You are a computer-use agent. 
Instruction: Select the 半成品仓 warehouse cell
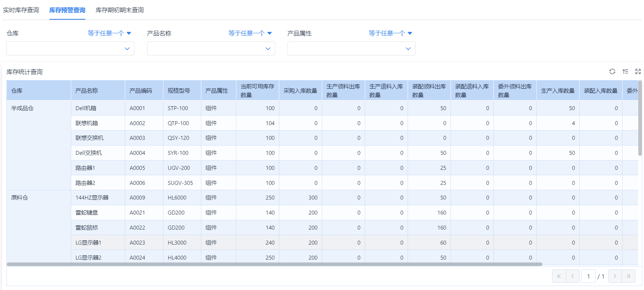click(39, 145)
